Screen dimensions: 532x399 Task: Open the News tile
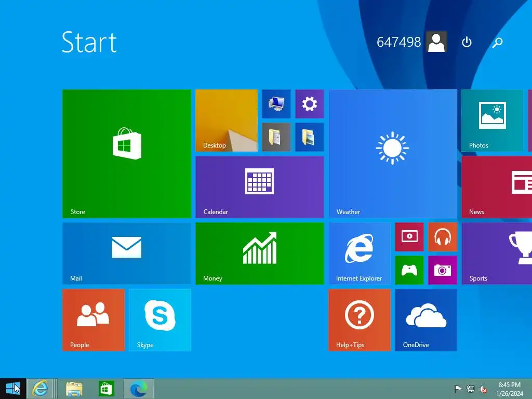pyautogui.click(x=497, y=187)
